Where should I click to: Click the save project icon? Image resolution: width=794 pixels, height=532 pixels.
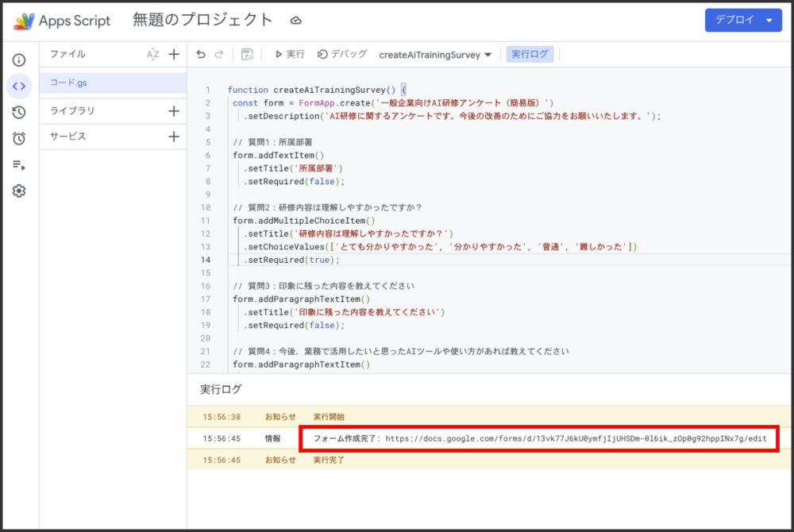coord(248,54)
